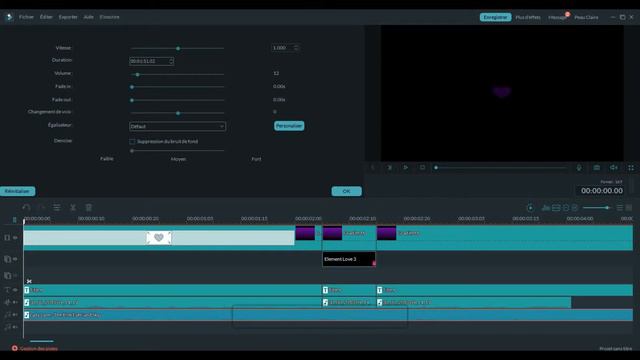Click the preview progress bar handle
This screenshot has height=360, width=640.
coord(436,167)
